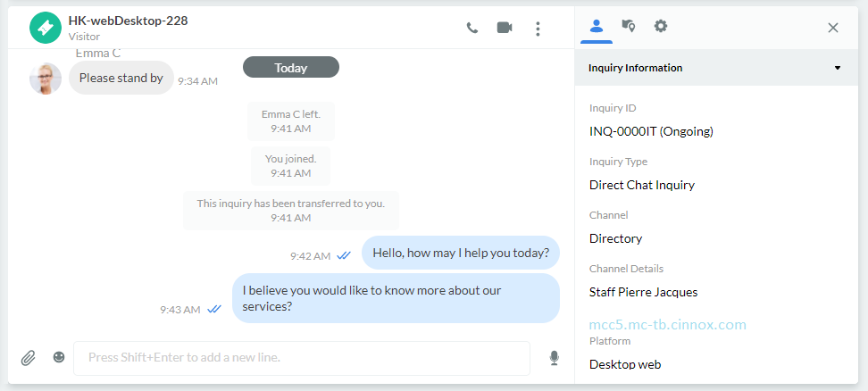
Task: Open the emoji picker
Action: (59, 357)
